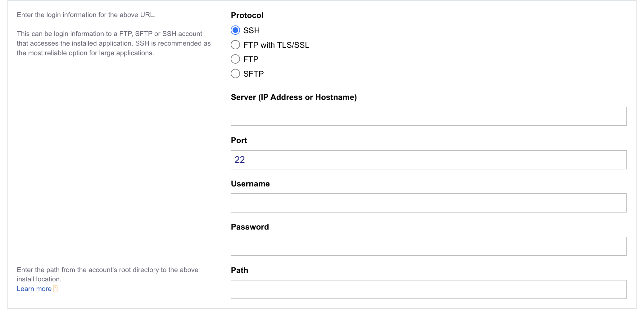Click the SSH radio label text
Viewport: 644px width, 309px height.
(x=252, y=30)
